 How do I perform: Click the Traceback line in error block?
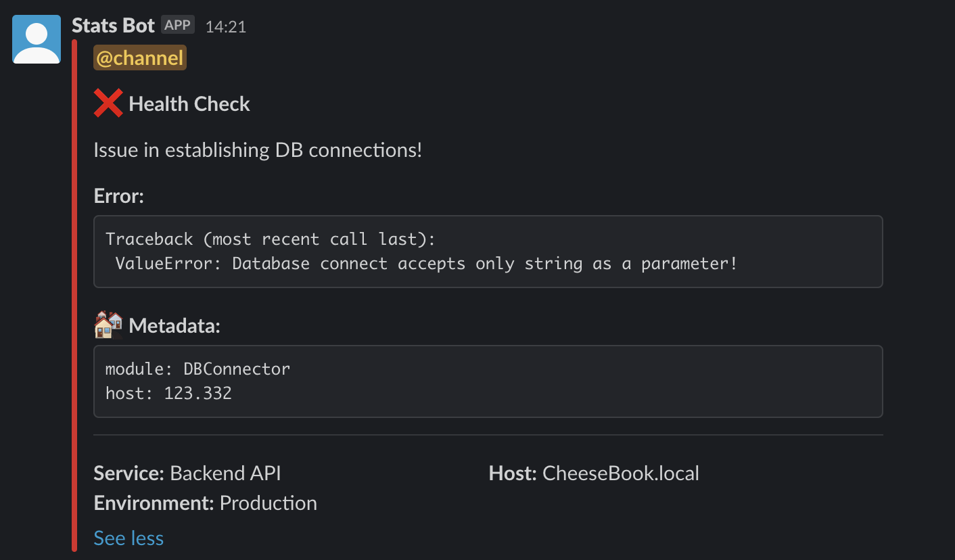point(271,239)
